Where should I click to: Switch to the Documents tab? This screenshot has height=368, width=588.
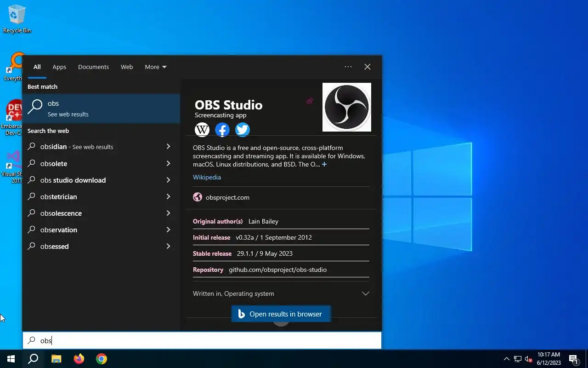93,67
